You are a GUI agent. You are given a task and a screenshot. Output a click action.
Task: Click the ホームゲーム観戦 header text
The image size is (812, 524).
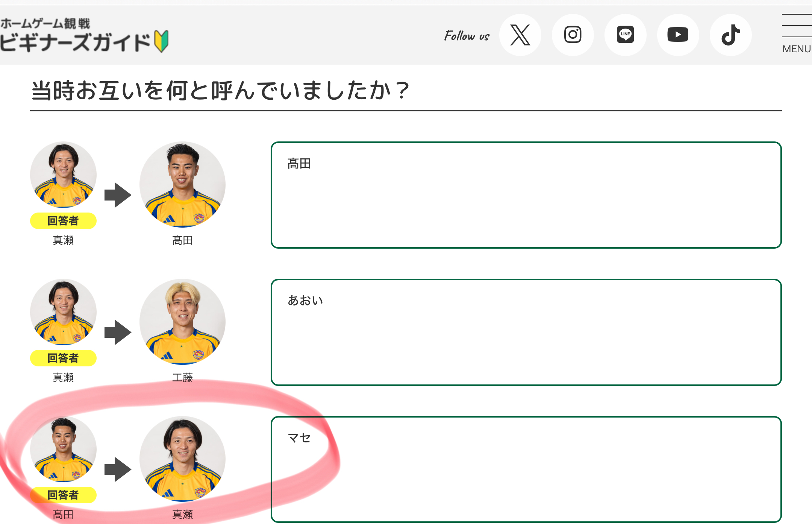(45, 23)
